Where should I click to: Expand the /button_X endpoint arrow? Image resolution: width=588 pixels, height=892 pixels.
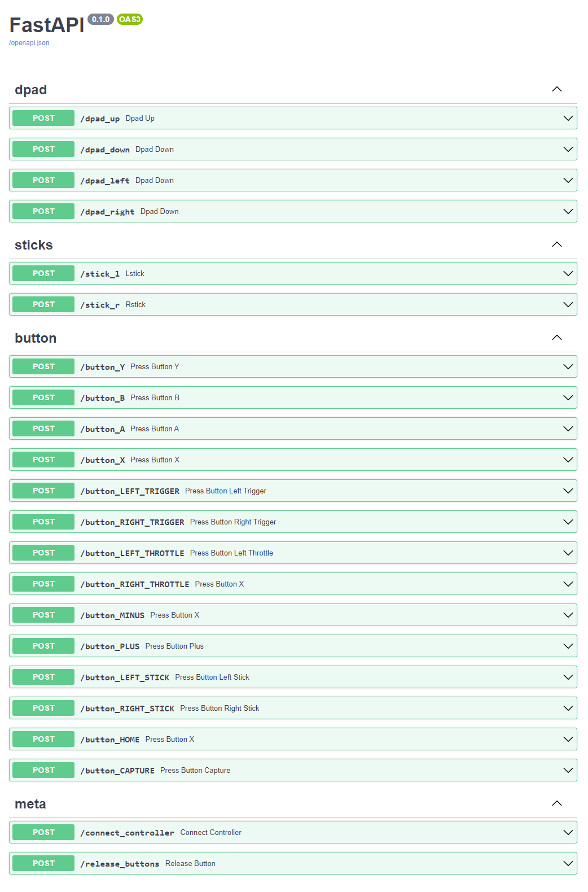click(568, 460)
